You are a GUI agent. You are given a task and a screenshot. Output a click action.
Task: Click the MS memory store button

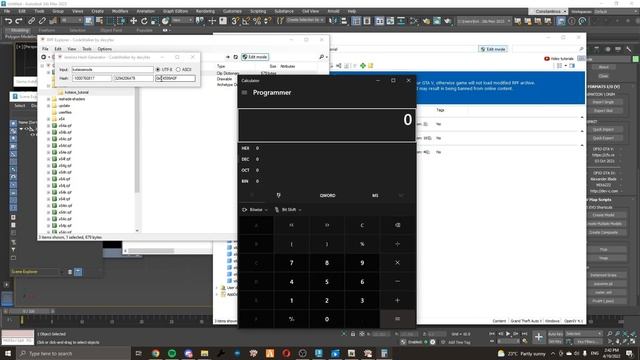(375, 196)
